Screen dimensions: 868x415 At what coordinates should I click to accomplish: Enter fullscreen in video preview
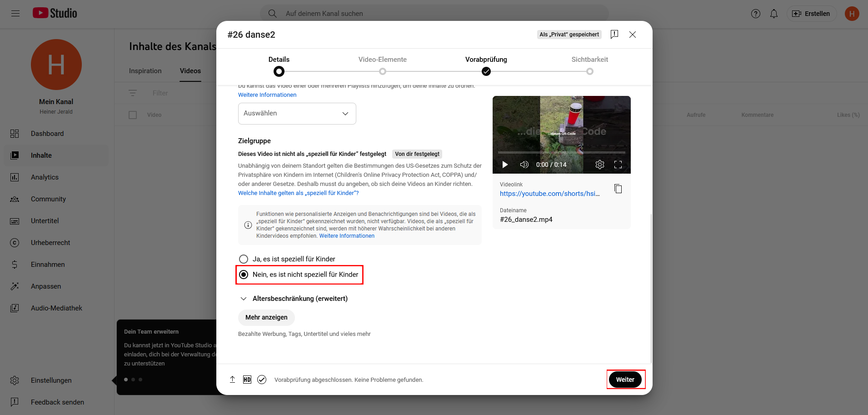[618, 165]
